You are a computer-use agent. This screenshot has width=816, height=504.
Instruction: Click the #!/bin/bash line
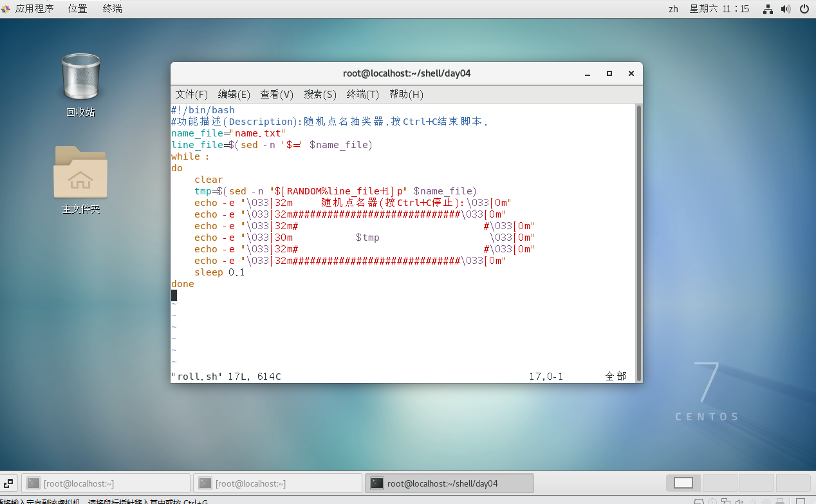(x=203, y=110)
